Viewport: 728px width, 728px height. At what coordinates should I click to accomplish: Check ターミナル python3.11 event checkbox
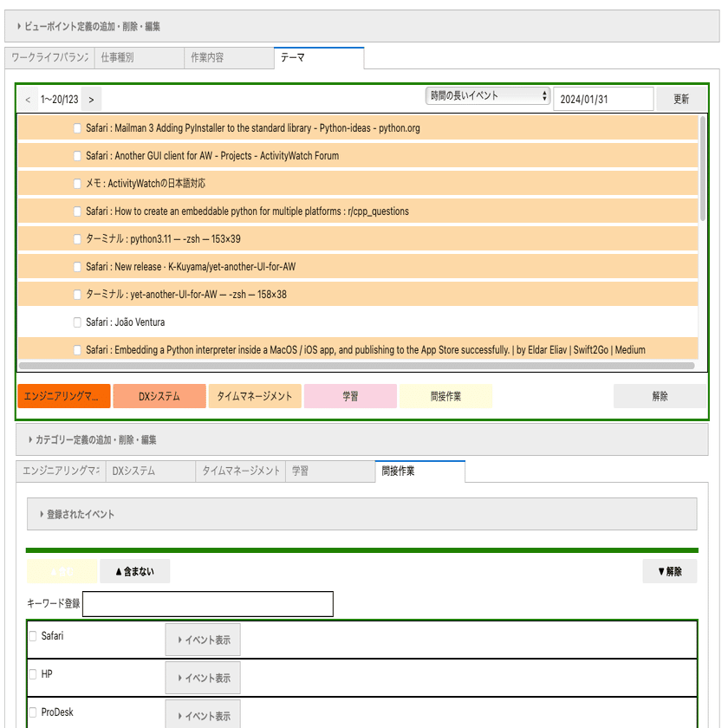77,239
